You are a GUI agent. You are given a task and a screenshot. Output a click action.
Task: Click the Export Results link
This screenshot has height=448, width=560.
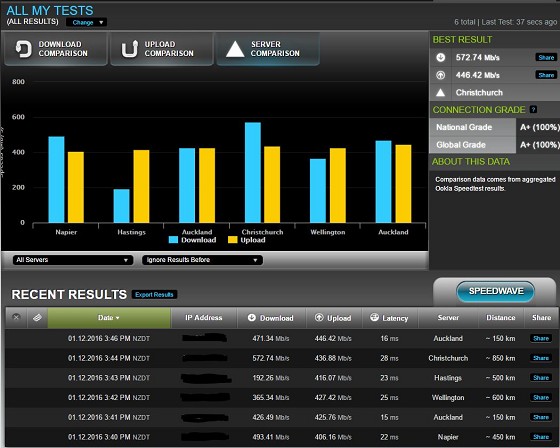point(154,294)
